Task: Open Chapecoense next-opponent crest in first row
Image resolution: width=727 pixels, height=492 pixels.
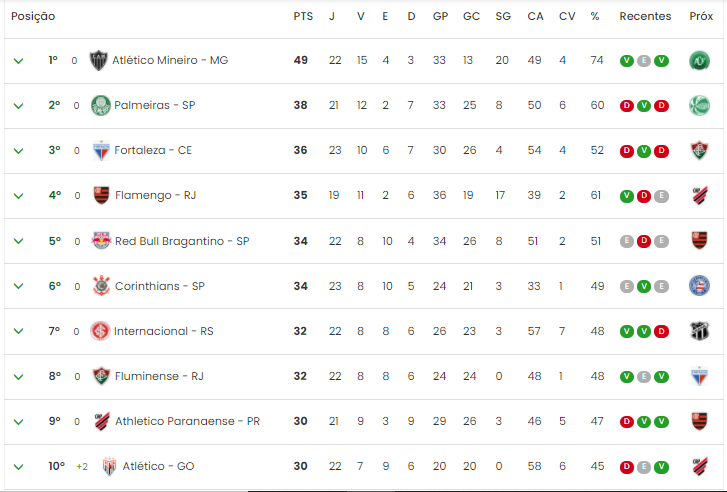Action: [x=699, y=61]
